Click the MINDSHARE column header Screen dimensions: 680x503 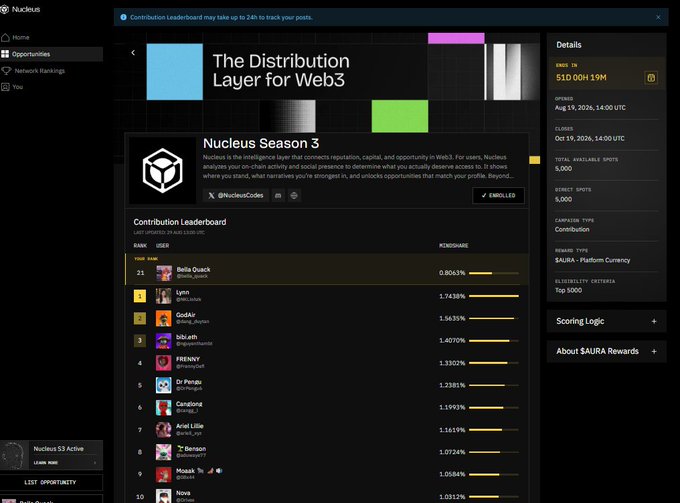[x=454, y=246]
